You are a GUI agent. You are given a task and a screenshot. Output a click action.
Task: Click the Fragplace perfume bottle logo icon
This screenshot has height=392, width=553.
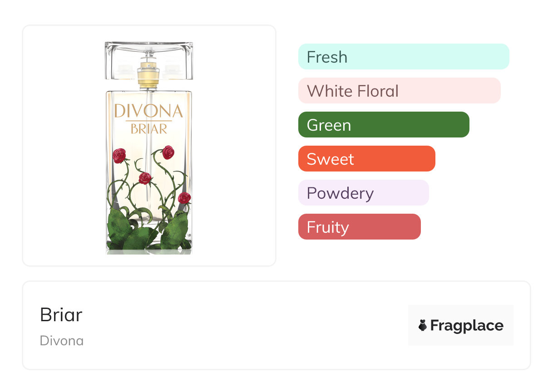(423, 325)
